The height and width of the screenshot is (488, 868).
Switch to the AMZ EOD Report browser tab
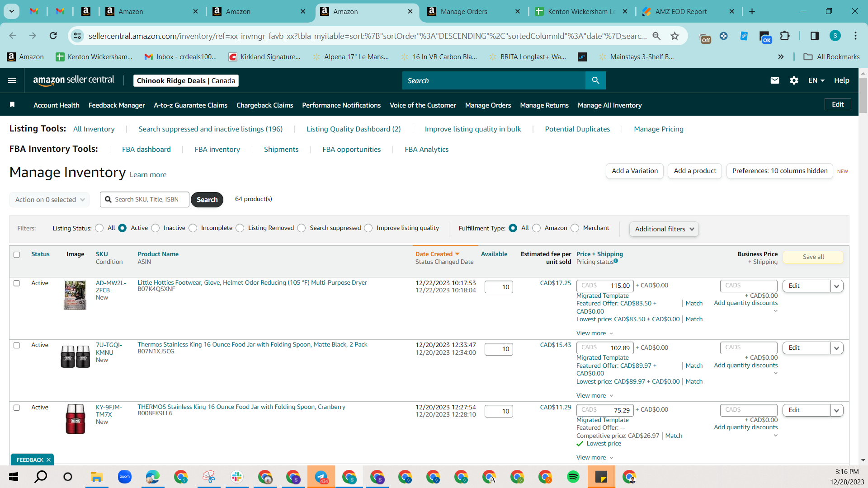tap(689, 12)
